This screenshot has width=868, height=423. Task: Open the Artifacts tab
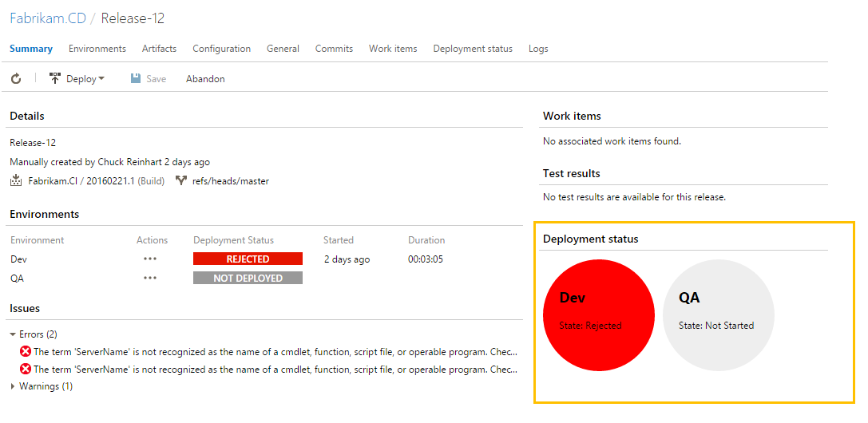(160, 49)
